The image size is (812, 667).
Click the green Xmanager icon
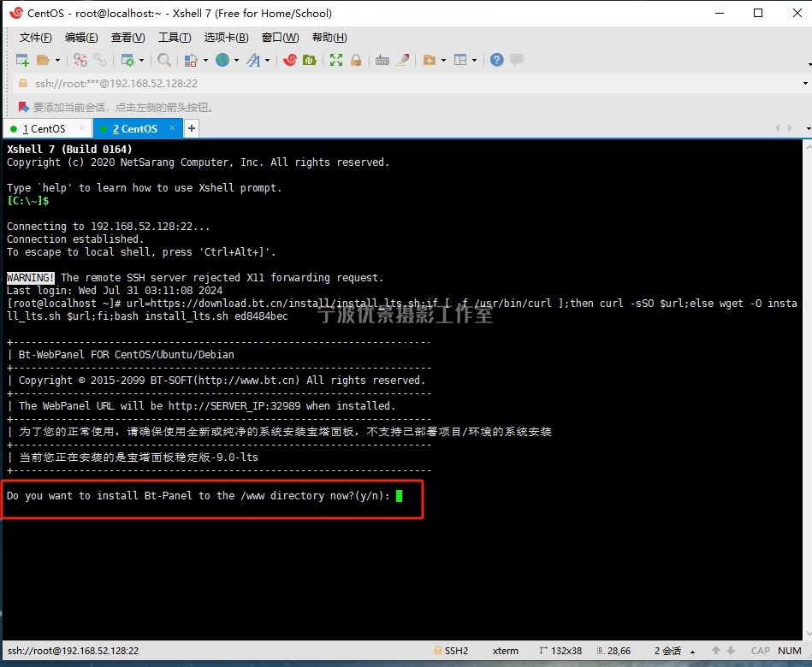pos(310,60)
